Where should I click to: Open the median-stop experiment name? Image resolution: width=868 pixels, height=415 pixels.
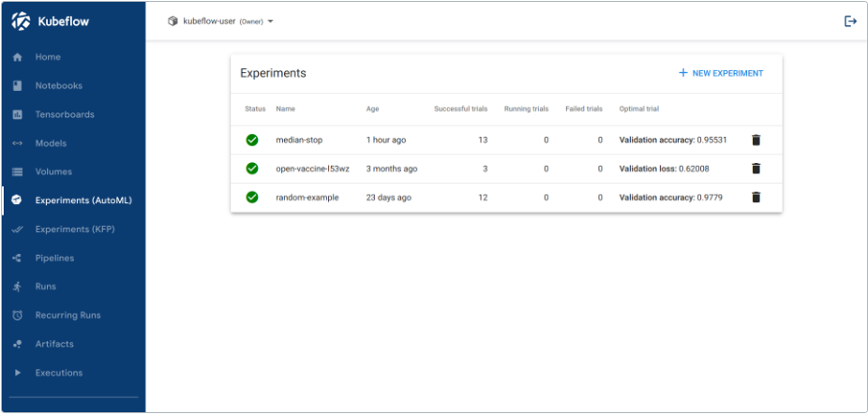coord(299,140)
